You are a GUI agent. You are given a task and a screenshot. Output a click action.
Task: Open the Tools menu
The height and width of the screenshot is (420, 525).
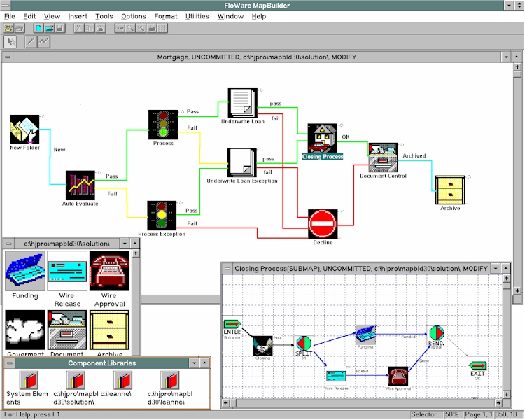coord(104,16)
